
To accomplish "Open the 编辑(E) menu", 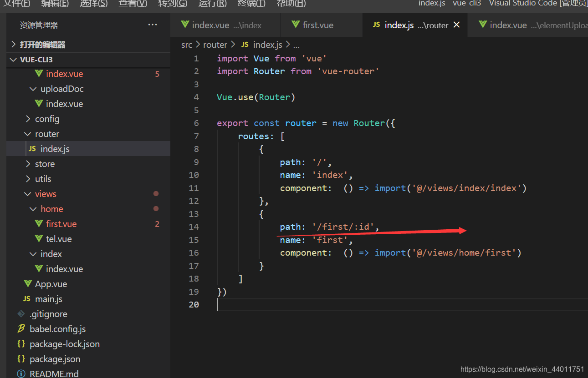I will click(x=55, y=4).
